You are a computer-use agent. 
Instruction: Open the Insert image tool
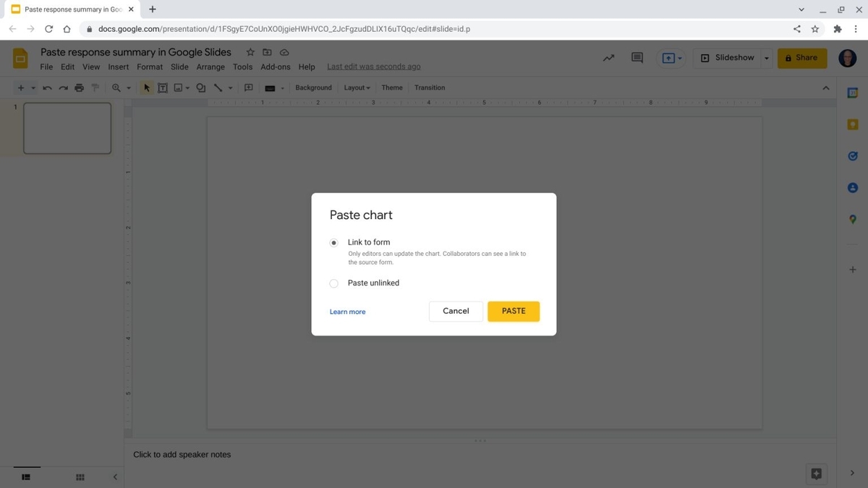tap(177, 87)
